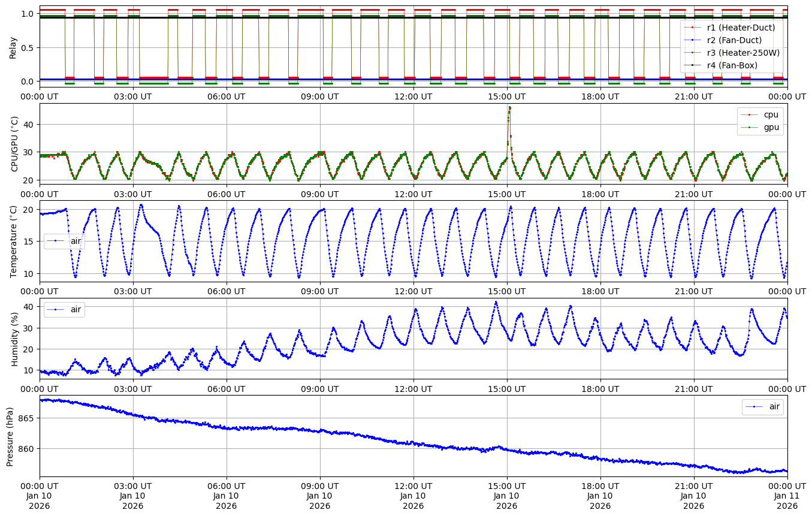Select the Pressure (hPa) y-axis label
812x516 pixels.
[x=10, y=436]
